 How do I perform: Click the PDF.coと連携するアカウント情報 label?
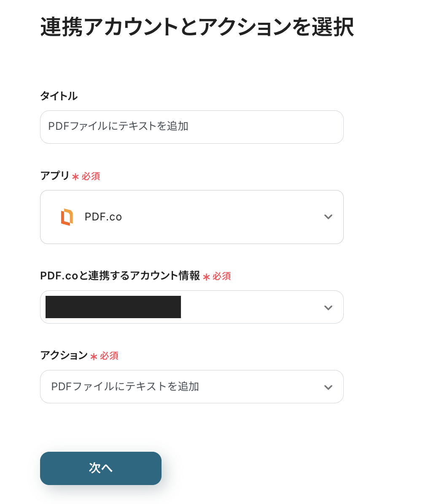point(120,276)
